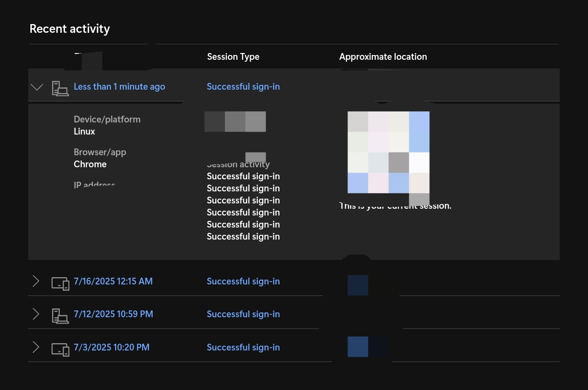Image resolution: width=588 pixels, height=390 pixels.
Task: Click "Successful sign-in" for the current session
Action: tap(243, 86)
